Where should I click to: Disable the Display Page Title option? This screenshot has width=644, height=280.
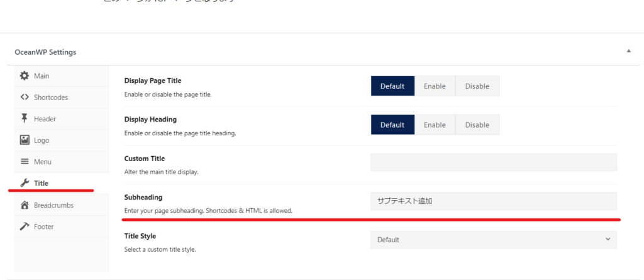pos(477,86)
